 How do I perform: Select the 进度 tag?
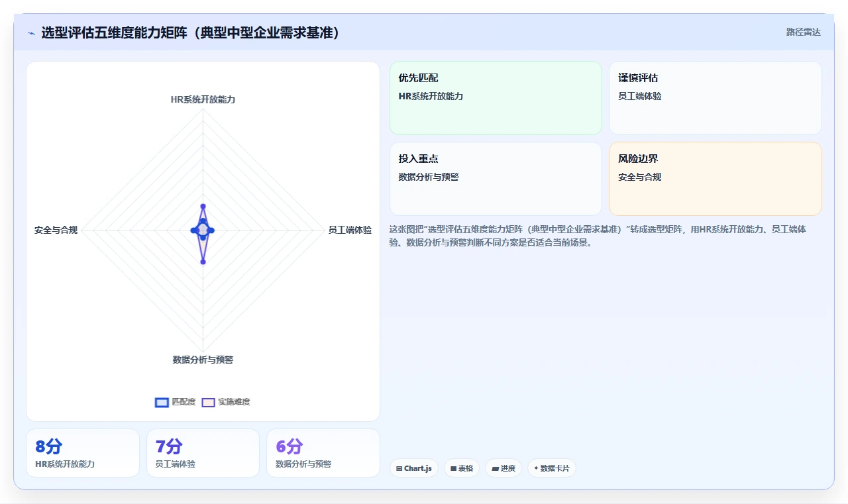pyautogui.click(x=503, y=468)
